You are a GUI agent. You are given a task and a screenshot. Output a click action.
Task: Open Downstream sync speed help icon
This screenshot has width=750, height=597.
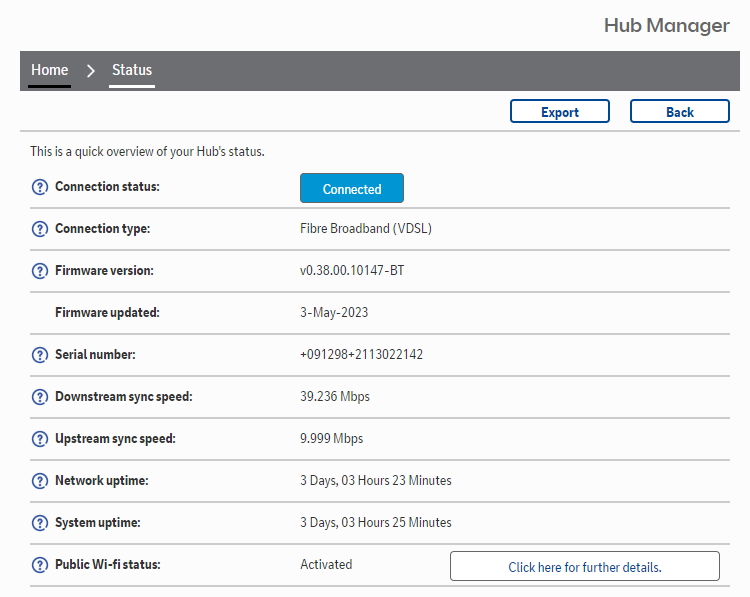(40, 397)
